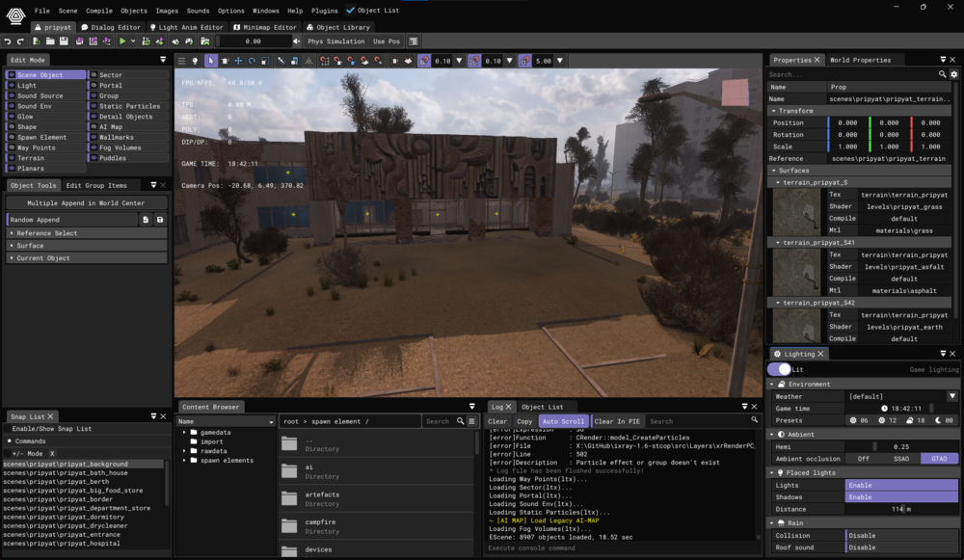Activate the scale tool in viewport toolbar
This screenshot has height=560, width=964.
click(x=265, y=61)
